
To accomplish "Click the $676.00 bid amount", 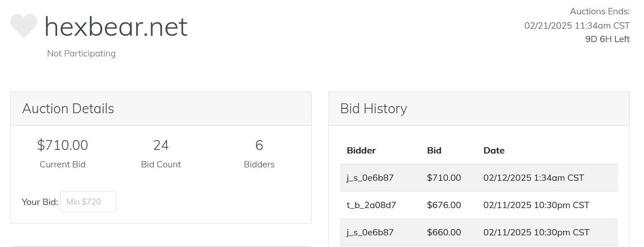I will 443,205.
